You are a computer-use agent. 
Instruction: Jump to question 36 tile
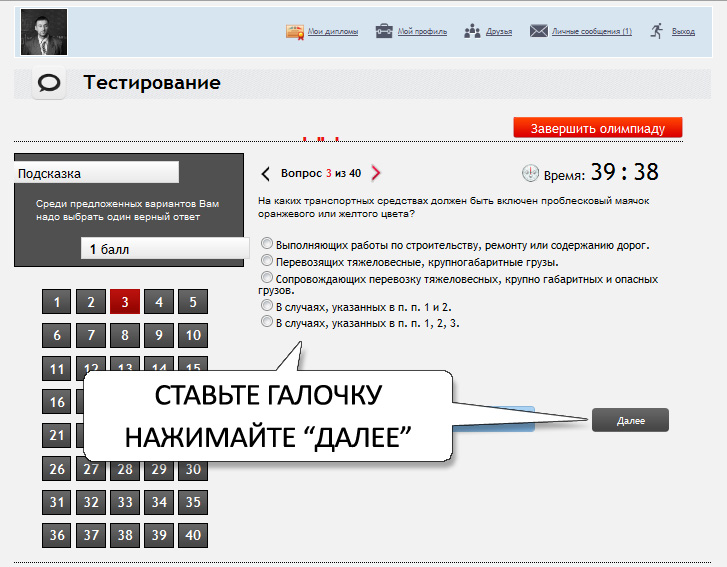click(57, 535)
